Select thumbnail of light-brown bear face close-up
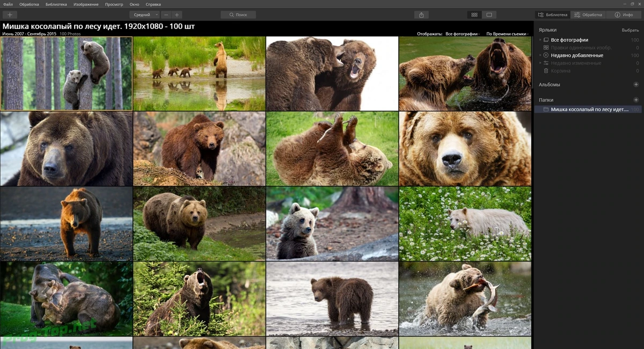This screenshot has height=349, width=644. [x=465, y=149]
